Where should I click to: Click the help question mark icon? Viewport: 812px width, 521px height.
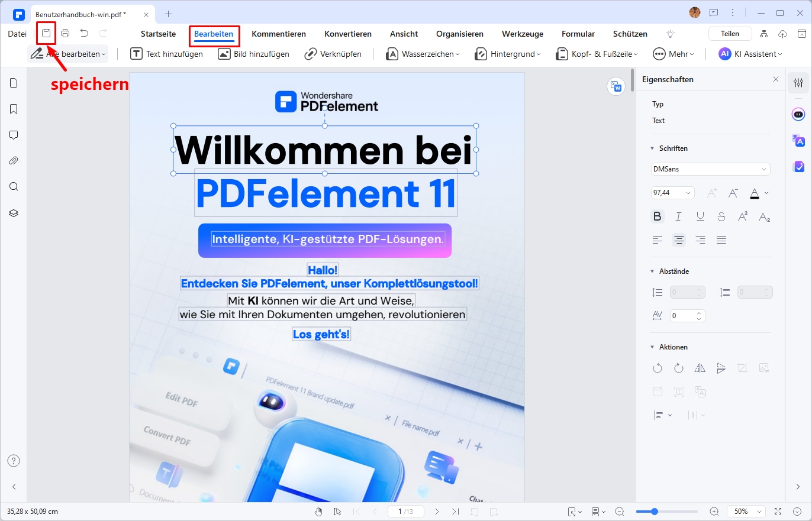point(14,461)
